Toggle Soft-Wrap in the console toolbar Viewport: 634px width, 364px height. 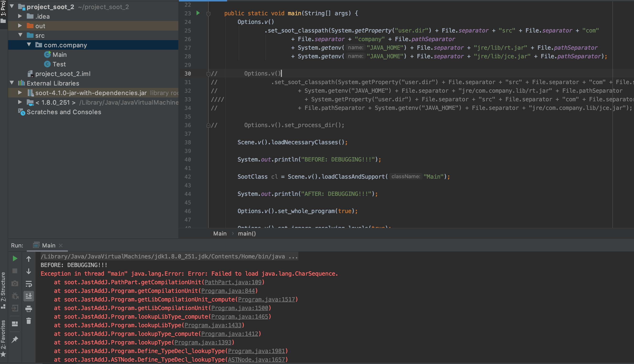[x=29, y=284]
